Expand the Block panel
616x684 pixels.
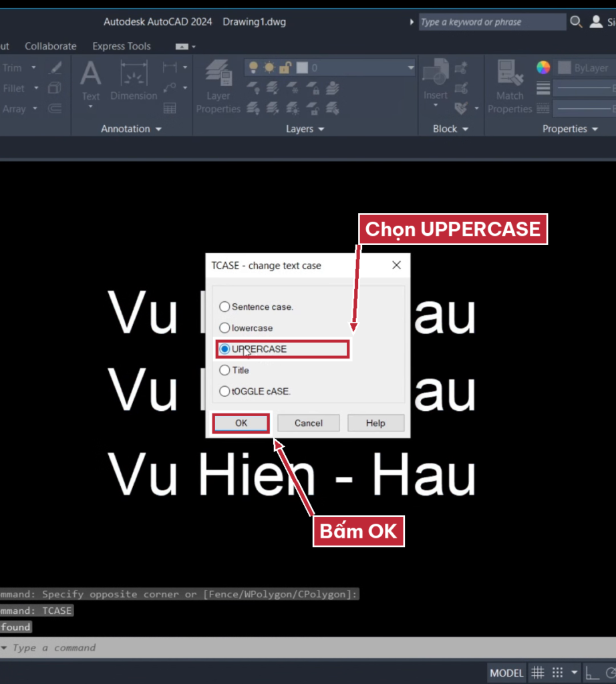tap(450, 129)
